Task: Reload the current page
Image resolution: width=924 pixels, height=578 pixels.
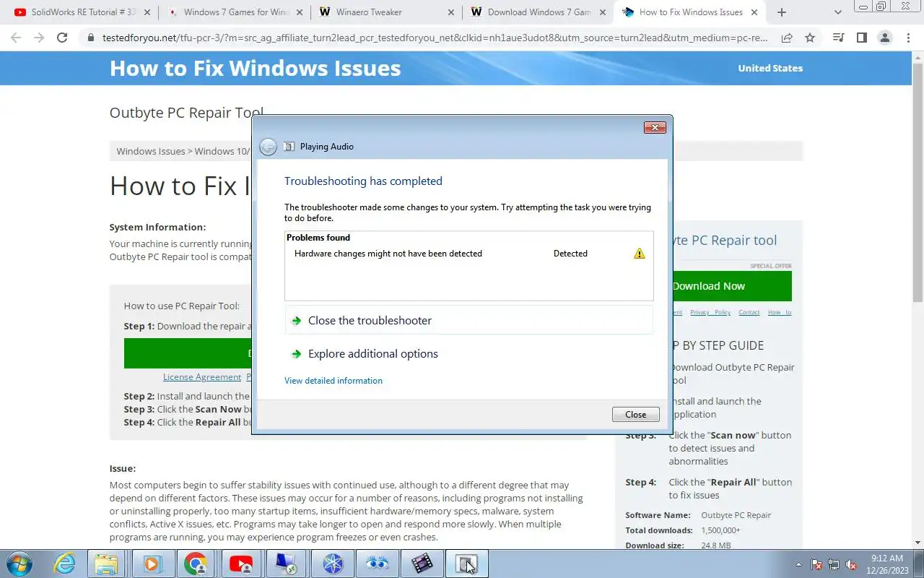Action: click(62, 38)
